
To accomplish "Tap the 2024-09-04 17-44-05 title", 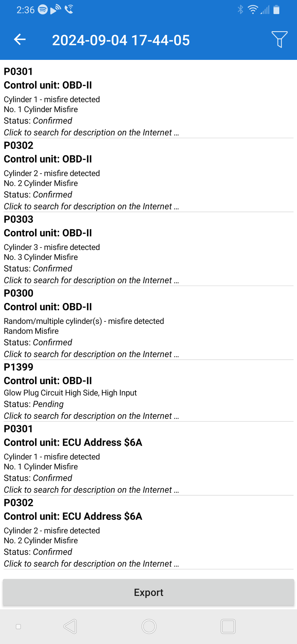I will pos(121,40).
